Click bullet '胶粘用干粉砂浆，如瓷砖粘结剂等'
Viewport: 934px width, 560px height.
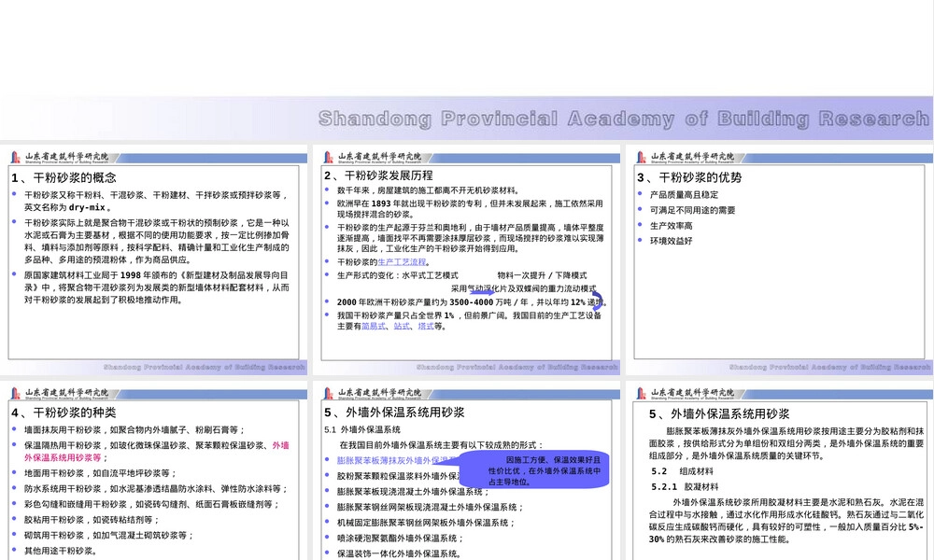point(92,520)
